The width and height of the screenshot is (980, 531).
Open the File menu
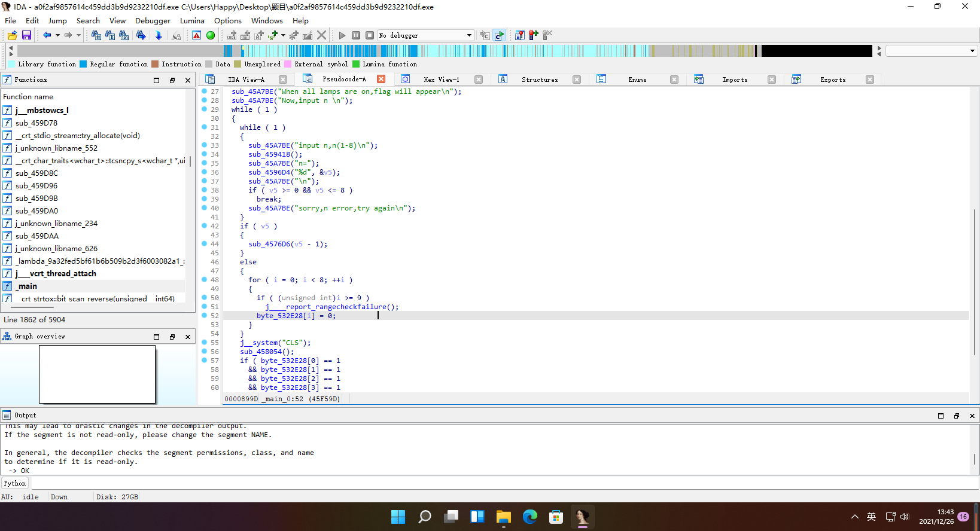point(11,20)
